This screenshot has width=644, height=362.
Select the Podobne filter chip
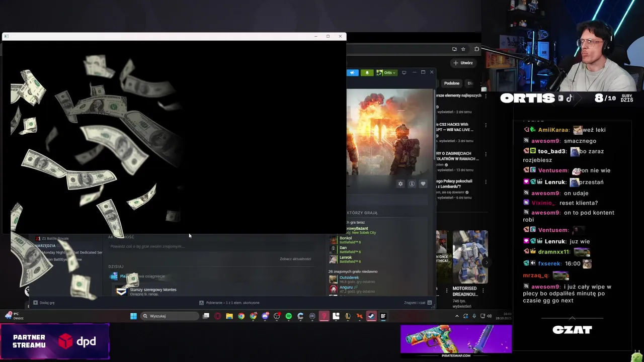[x=451, y=83]
